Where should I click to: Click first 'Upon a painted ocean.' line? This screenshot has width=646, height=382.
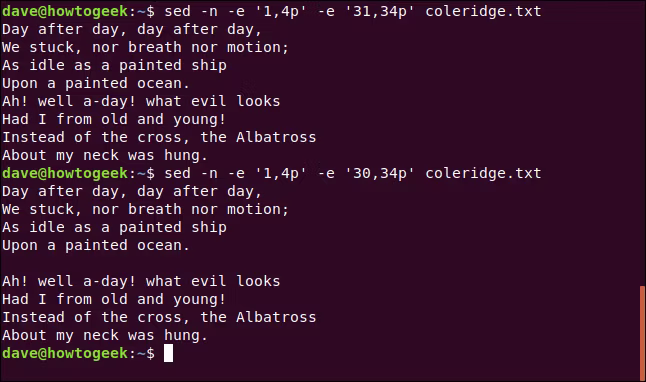pos(96,84)
